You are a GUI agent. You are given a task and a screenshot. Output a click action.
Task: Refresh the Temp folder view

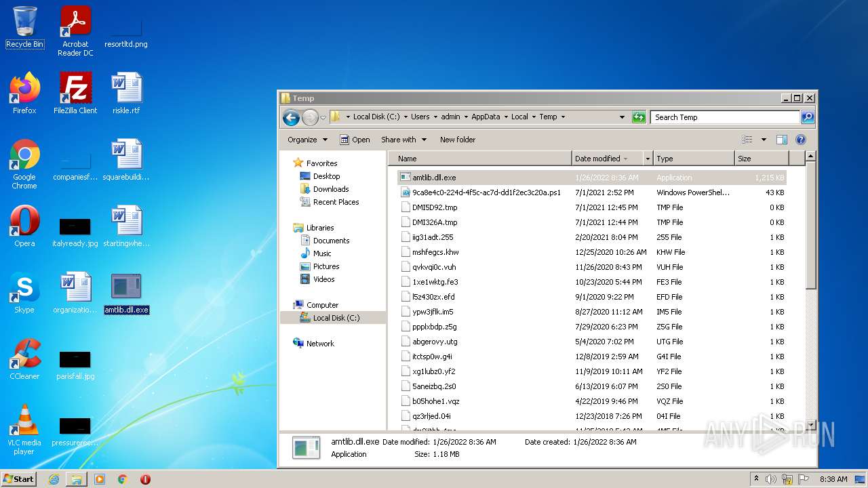(639, 117)
